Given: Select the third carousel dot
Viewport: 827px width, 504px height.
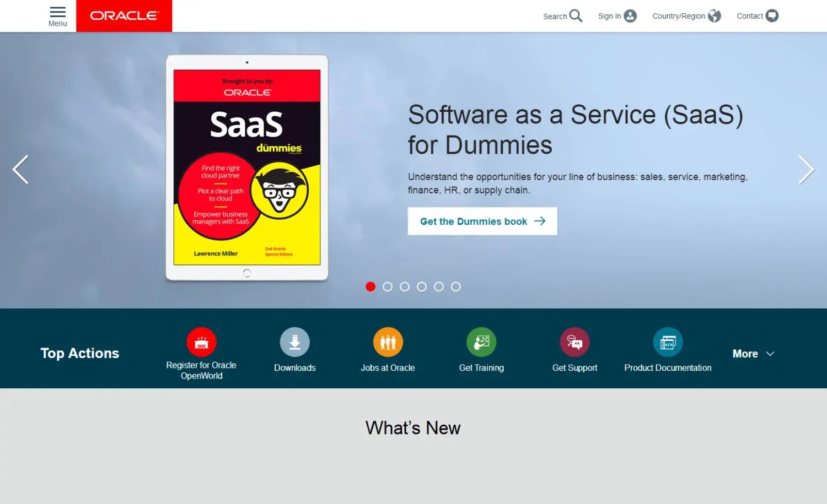Looking at the screenshot, I should (x=405, y=286).
